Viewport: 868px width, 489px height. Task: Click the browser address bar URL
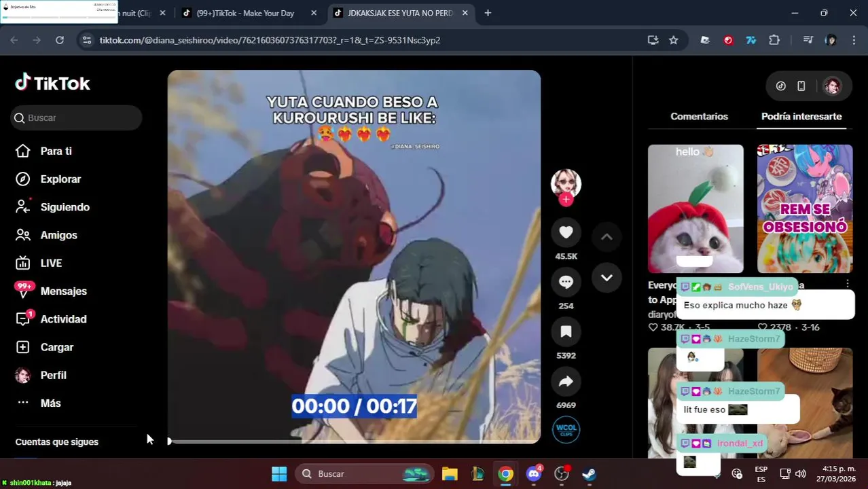tap(270, 40)
